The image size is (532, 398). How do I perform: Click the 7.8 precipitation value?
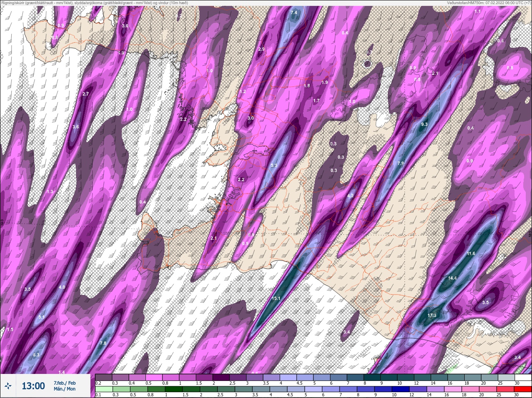coord(103,343)
